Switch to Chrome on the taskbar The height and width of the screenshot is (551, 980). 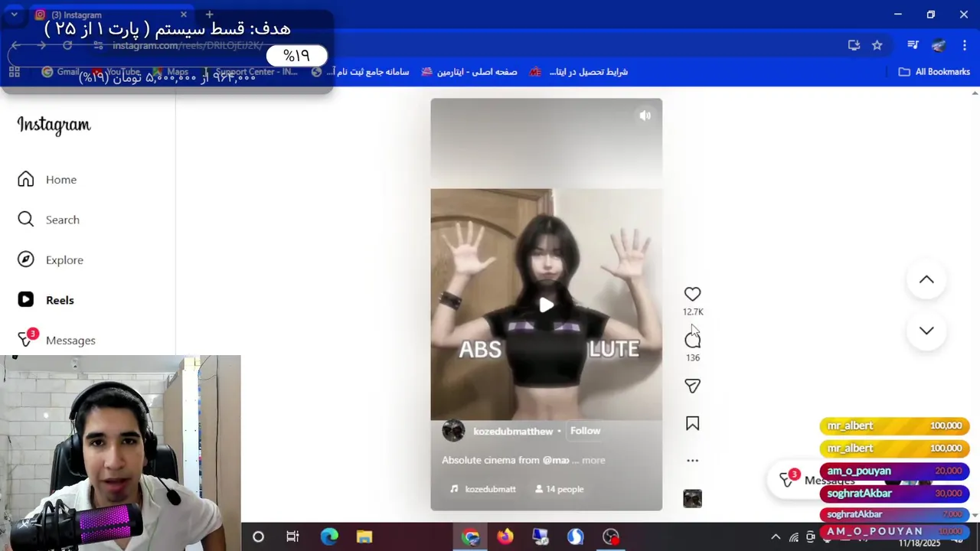click(x=470, y=536)
